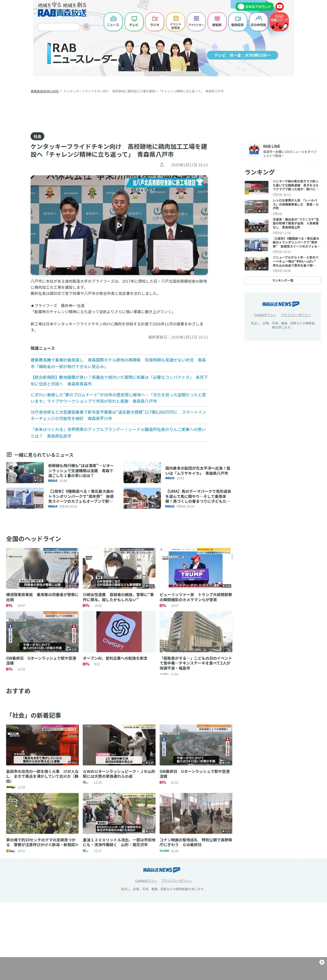Open the 番組表 navigation icon
The width and height of the screenshot is (327, 980).
(x=217, y=22)
